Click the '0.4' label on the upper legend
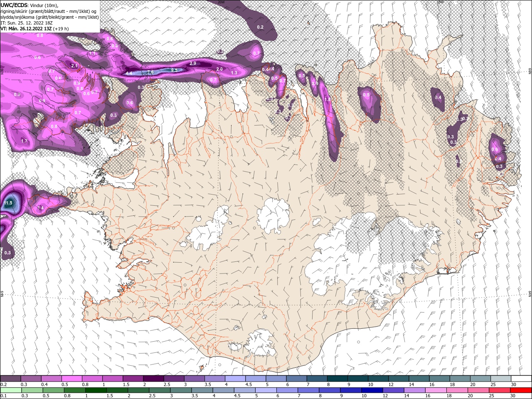This screenshot has width=532, height=399. tap(44, 384)
